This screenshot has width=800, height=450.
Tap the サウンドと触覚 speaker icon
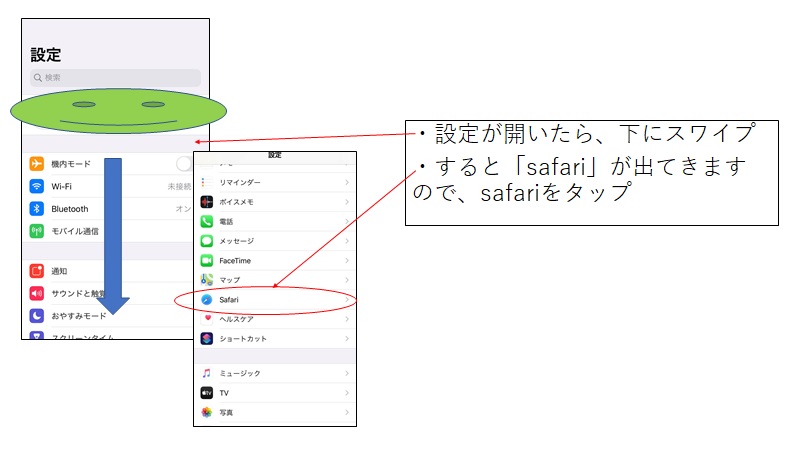tap(37, 293)
